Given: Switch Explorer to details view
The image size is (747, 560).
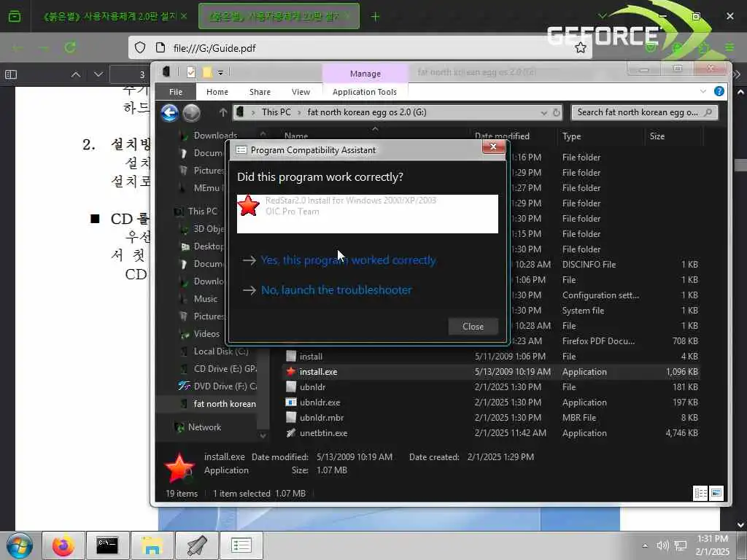Looking at the screenshot, I should click(x=701, y=494).
